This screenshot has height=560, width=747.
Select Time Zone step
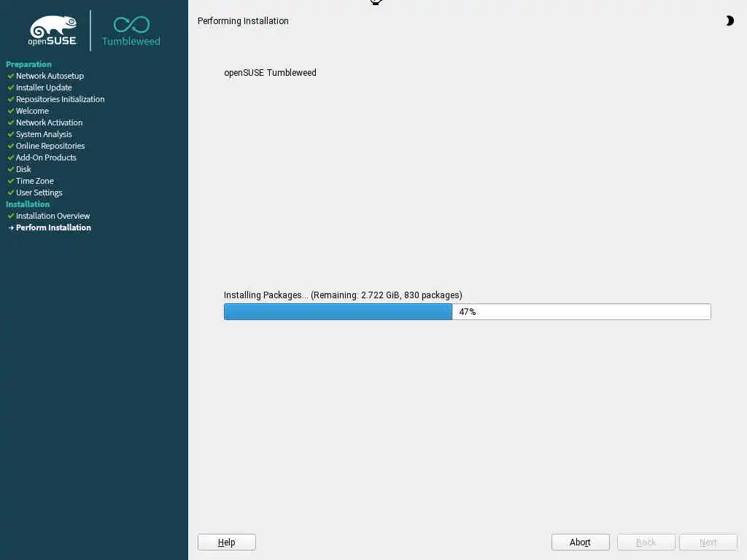coord(35,181)
